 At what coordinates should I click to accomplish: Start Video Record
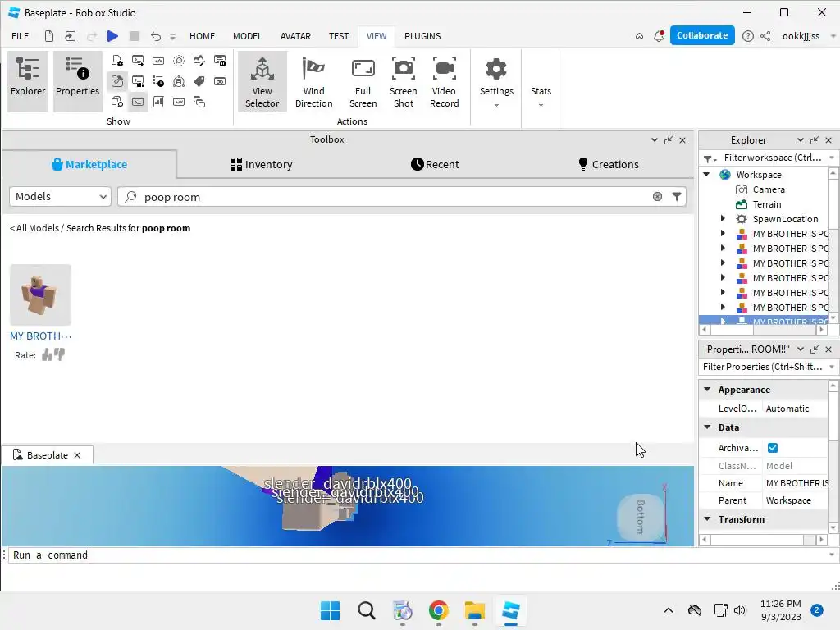(x=444, y=81)
